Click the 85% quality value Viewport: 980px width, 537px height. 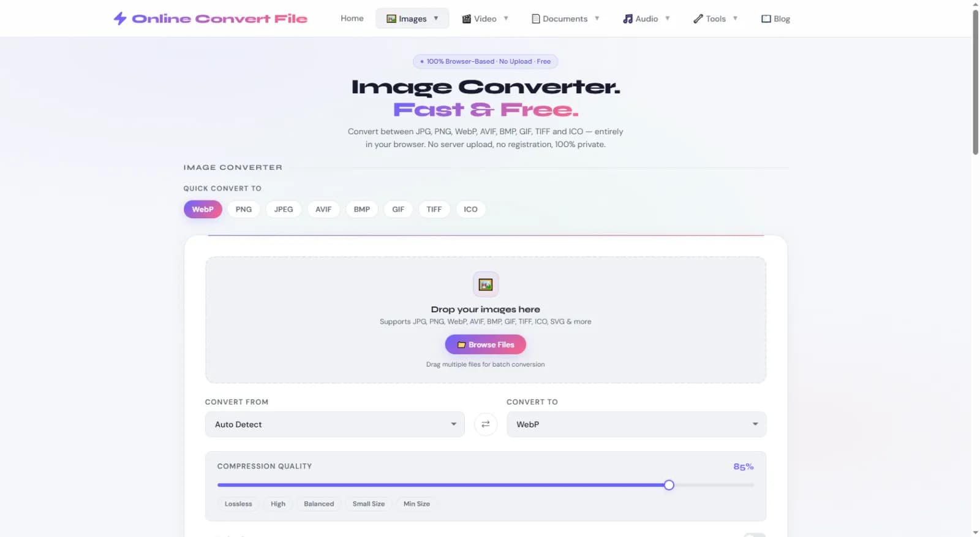coord(744,467)
